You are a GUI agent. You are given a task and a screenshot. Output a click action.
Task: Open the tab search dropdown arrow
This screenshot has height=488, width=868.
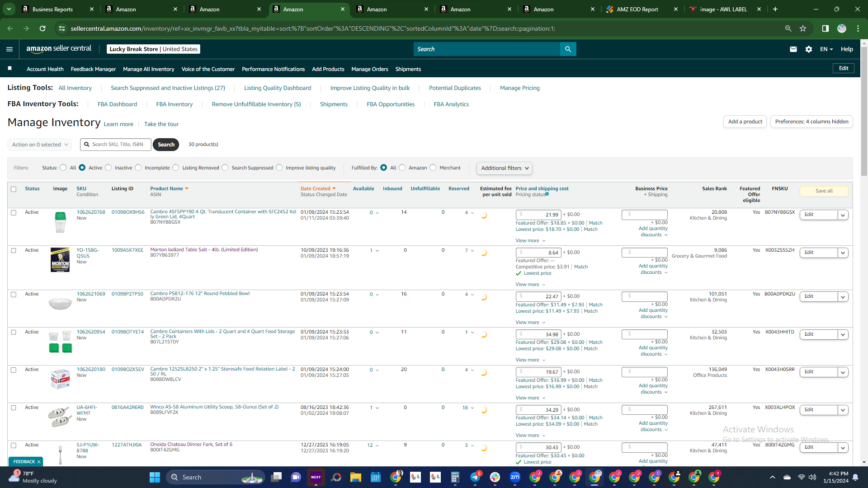pyautogui.click(x=9, y=9)
